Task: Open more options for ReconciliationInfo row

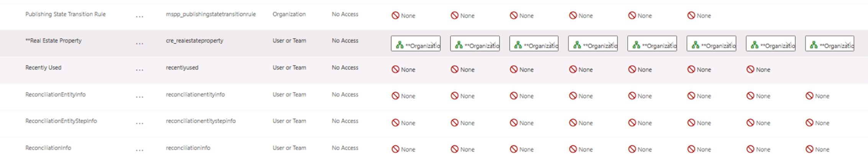Action: tap(139, 150)
